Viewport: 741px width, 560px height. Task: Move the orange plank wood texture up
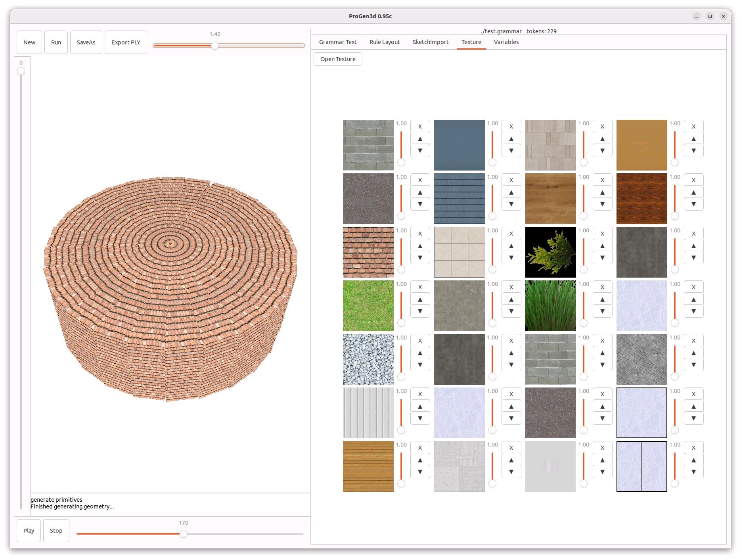[x=420, y=460]
